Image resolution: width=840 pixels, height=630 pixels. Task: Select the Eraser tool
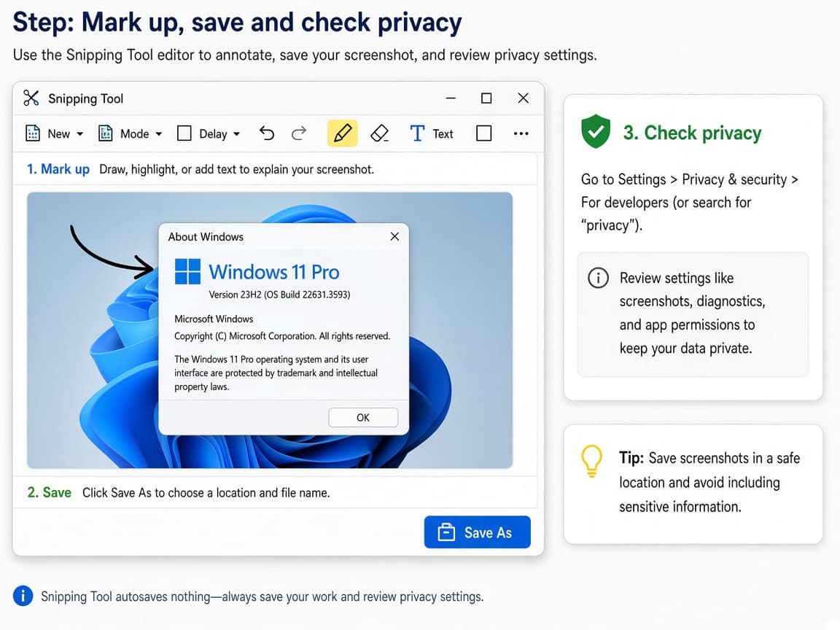(x=379, y=133)
